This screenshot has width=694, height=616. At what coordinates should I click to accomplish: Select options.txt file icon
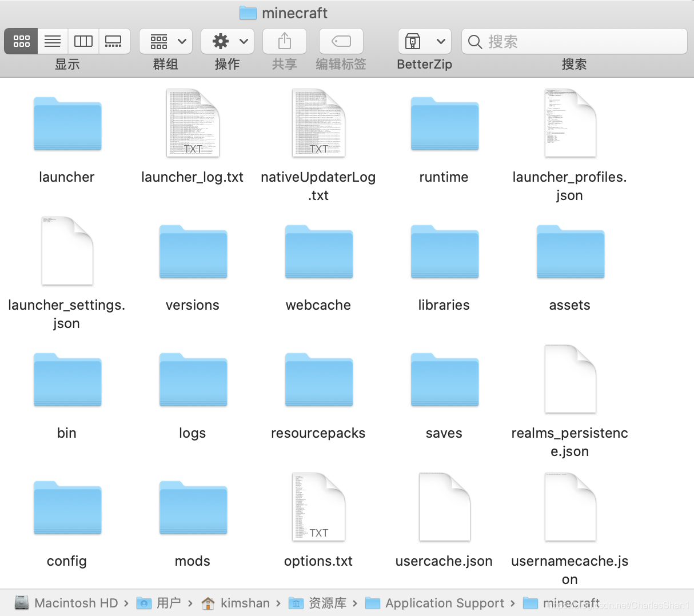[319, 507]
